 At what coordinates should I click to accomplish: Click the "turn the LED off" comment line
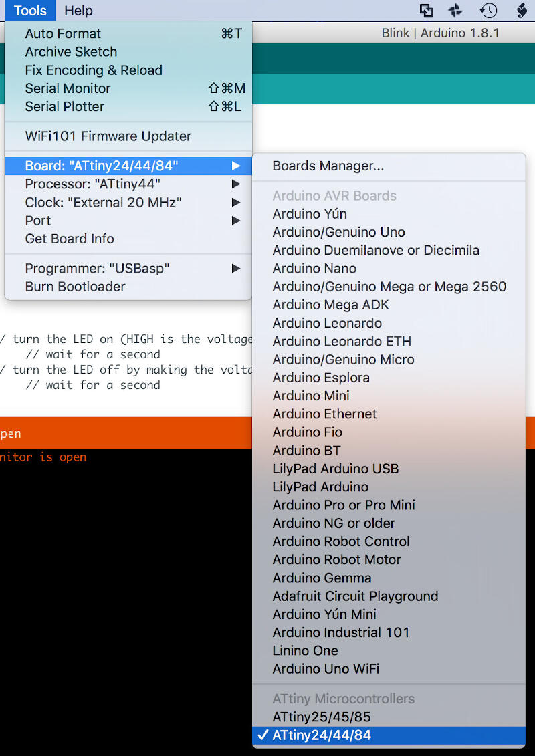pos(126,370)
